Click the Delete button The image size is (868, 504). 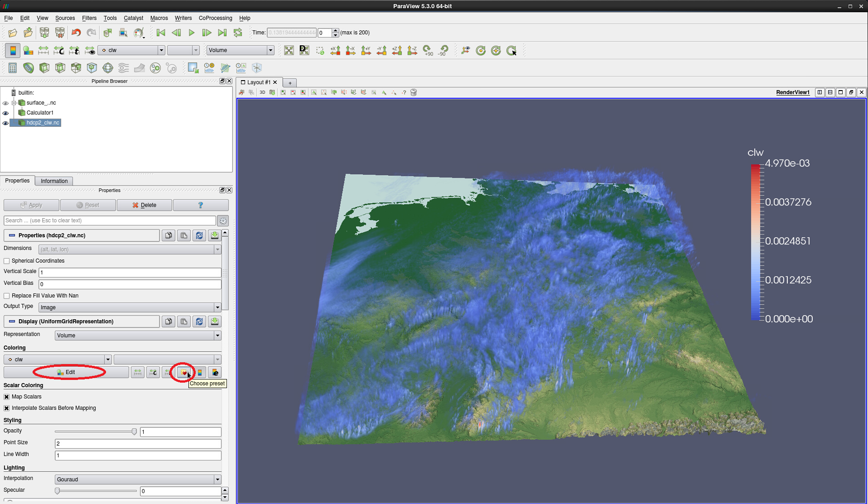click(145, 205)
